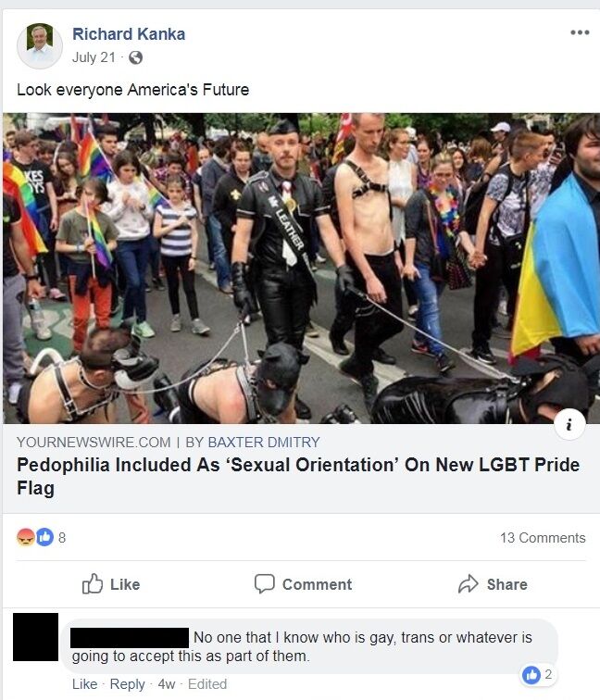Image resolution: width=600 pixels, height=700 pixels.
Task: Click the public globe privacy icon
Action: (135, 57)
